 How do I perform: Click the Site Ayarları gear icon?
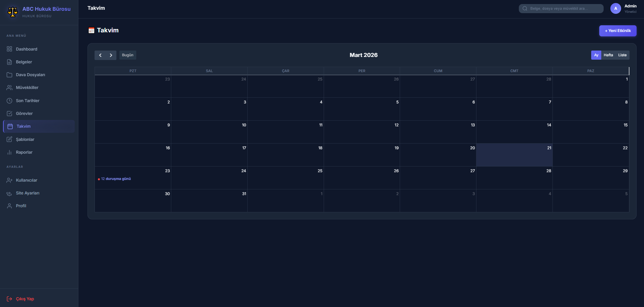click(x=9, y=193)
